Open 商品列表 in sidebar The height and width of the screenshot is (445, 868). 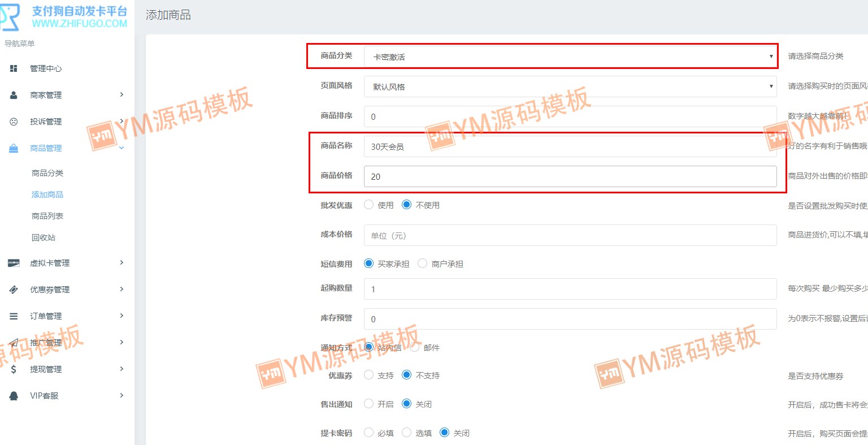point(47,216)
